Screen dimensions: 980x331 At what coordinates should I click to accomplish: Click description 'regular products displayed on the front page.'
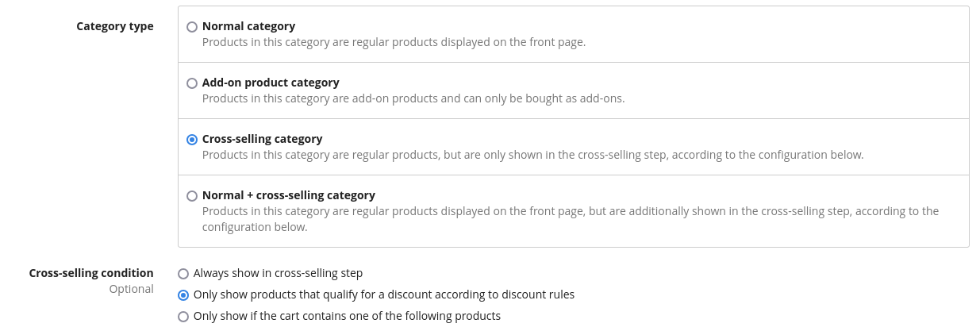click(x=394, y=42)
